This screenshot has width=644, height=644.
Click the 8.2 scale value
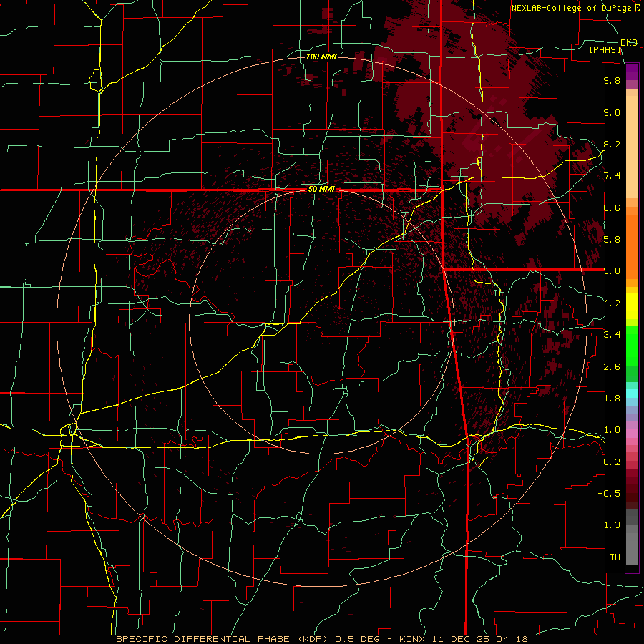[612, 144]
